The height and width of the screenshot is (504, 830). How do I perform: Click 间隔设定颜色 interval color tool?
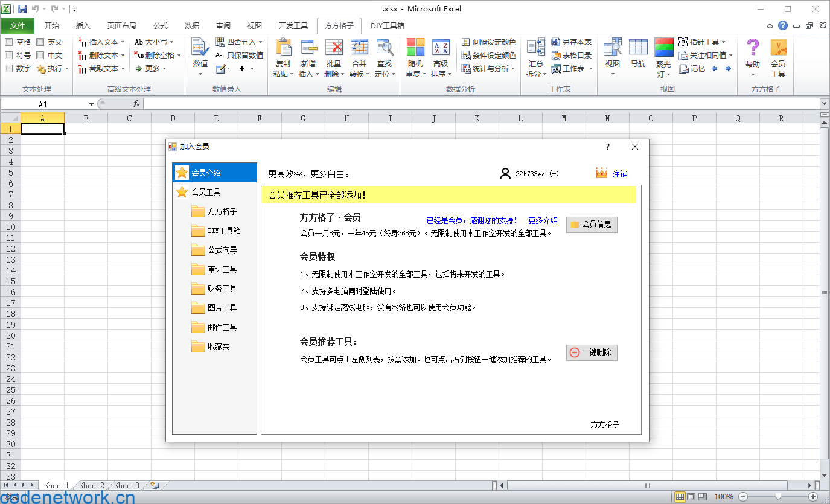coord(489,42)
